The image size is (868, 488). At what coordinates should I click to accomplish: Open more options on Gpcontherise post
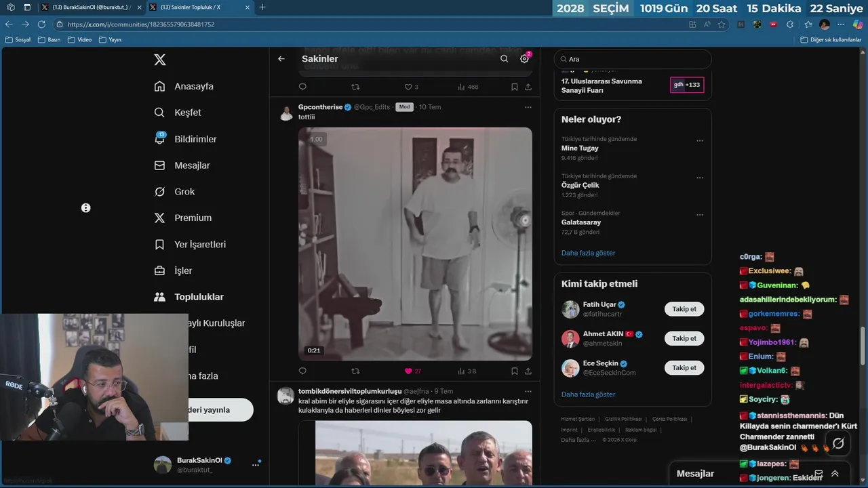tap(528, 107)
